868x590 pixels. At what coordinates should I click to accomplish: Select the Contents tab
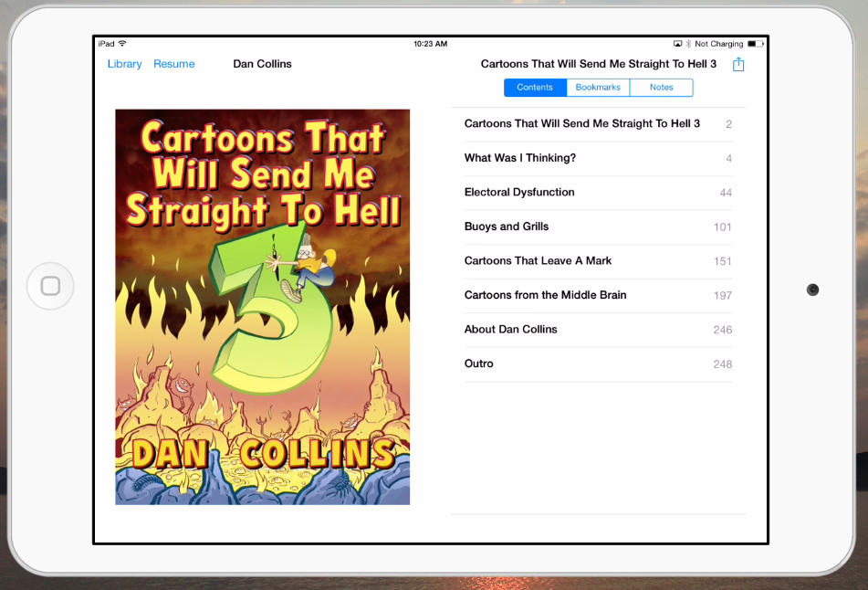coord(535,88)
